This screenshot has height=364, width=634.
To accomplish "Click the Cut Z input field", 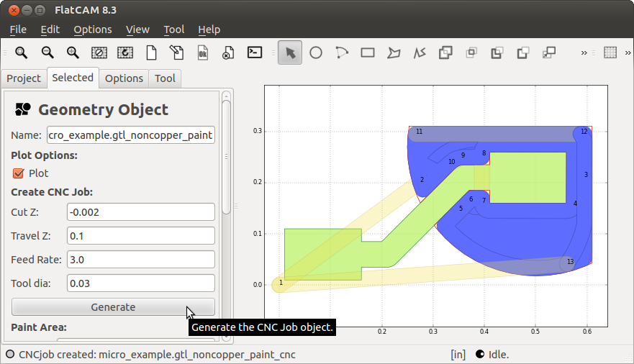I will pos(141,211).
